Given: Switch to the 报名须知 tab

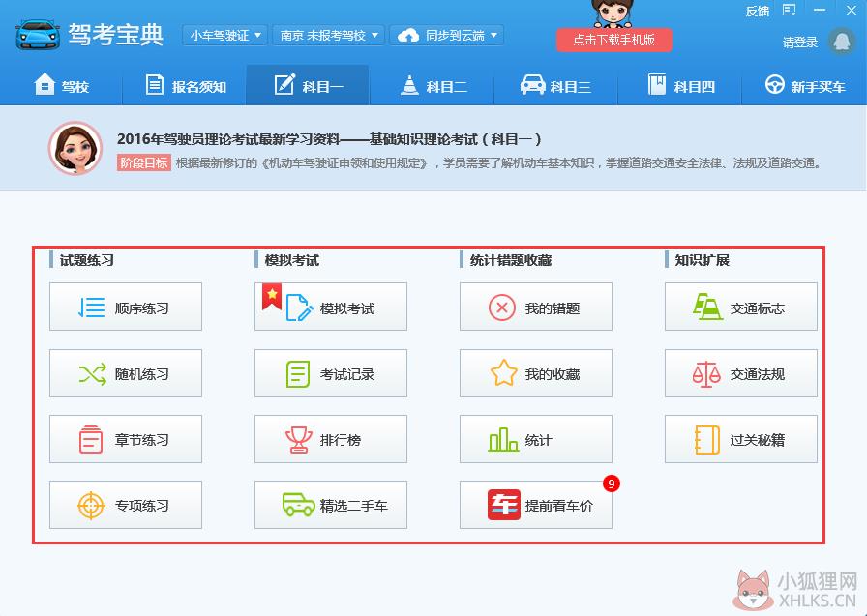Looking at the screenshot, I should tap(185, 86).
